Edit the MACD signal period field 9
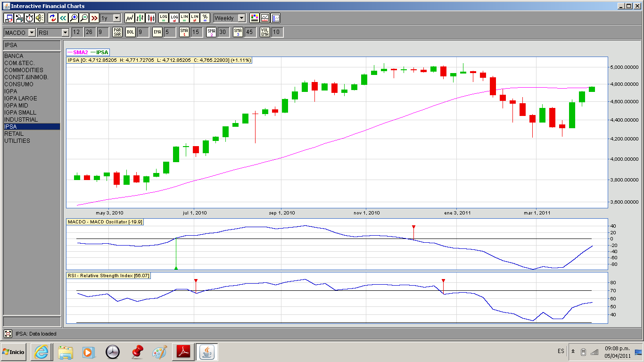The width and height of the screenshot is (644, 362). point(102,32)
